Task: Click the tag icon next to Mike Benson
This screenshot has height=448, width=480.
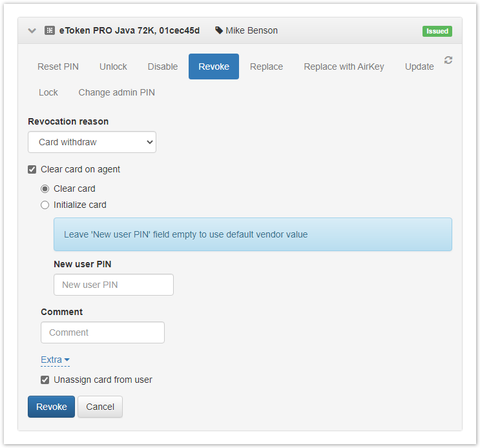Action: coord(219,30)
